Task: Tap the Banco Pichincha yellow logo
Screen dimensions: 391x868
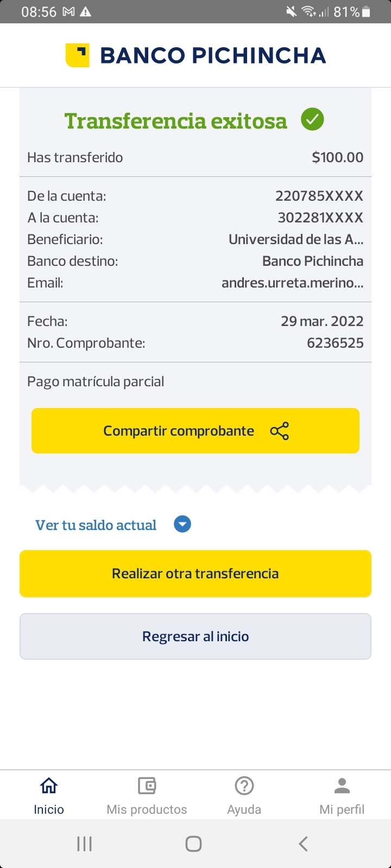Action: (77, 55)
